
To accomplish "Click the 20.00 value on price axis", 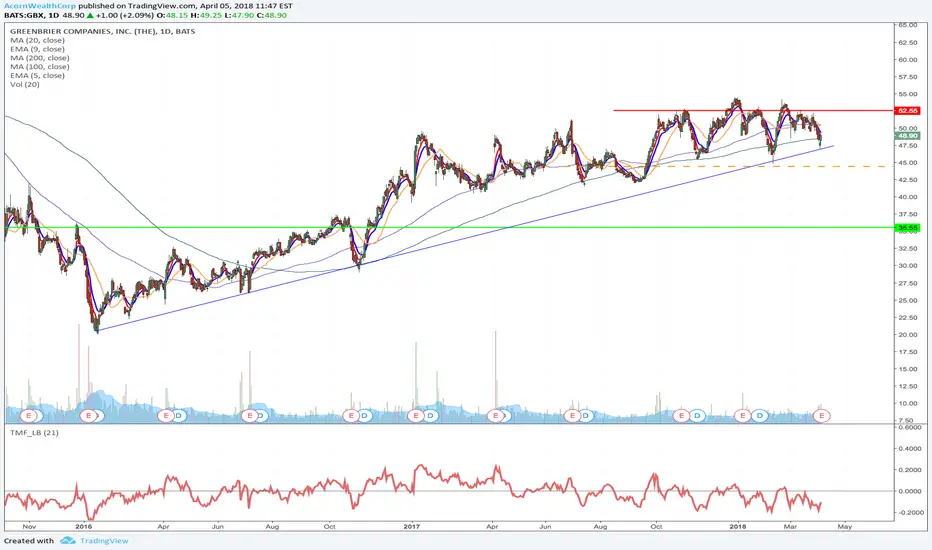I will pos(907,335).
